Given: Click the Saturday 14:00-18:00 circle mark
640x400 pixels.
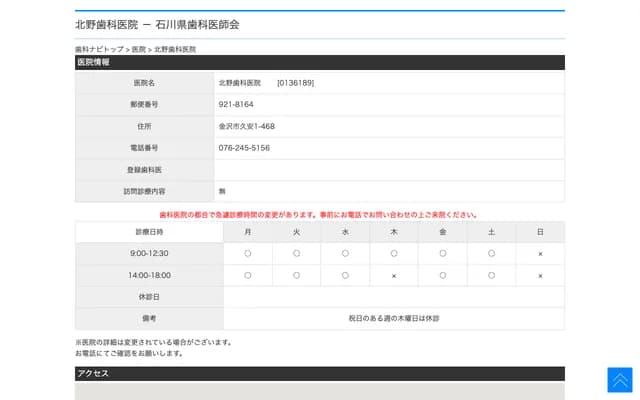Looking at the screenshot, I should [x=491, y=275].
